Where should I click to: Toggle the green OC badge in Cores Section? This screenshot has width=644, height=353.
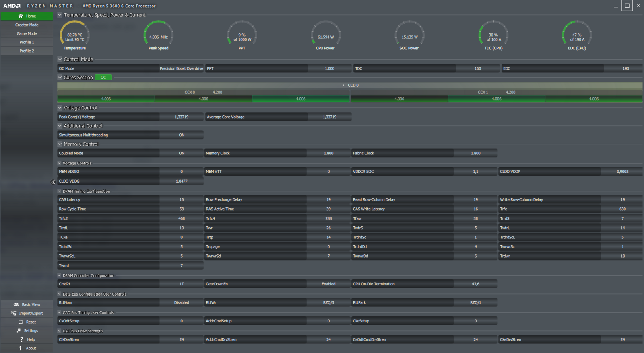point(103,78)
